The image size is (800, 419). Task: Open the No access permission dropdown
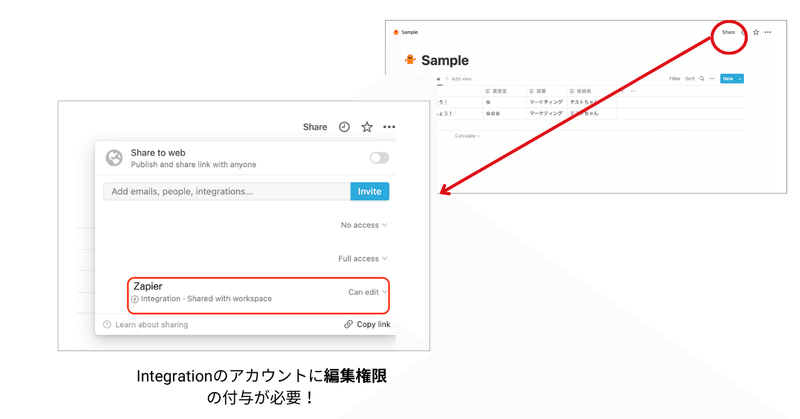click(x=364, y=225)
